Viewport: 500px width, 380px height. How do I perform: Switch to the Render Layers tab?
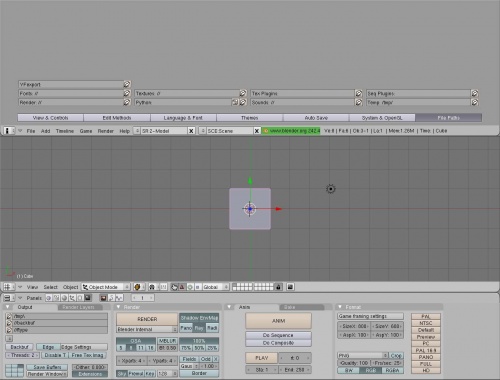click(79, 307)
